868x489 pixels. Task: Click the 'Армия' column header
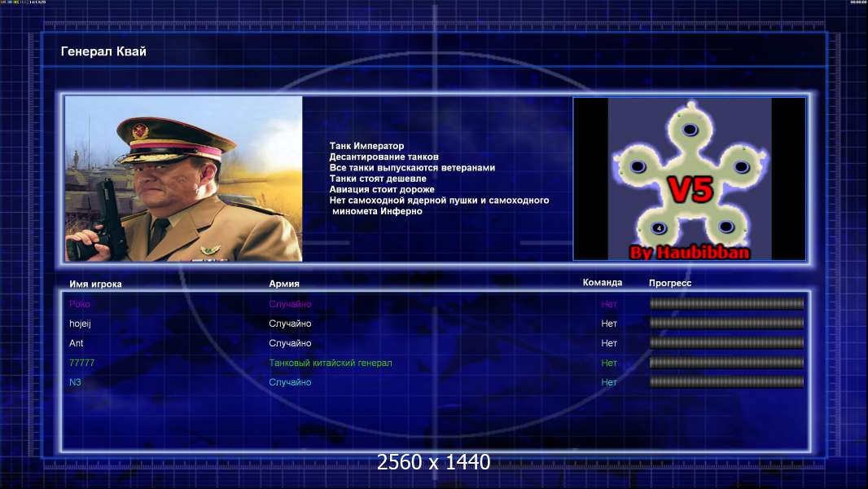[x=284, y=284]
